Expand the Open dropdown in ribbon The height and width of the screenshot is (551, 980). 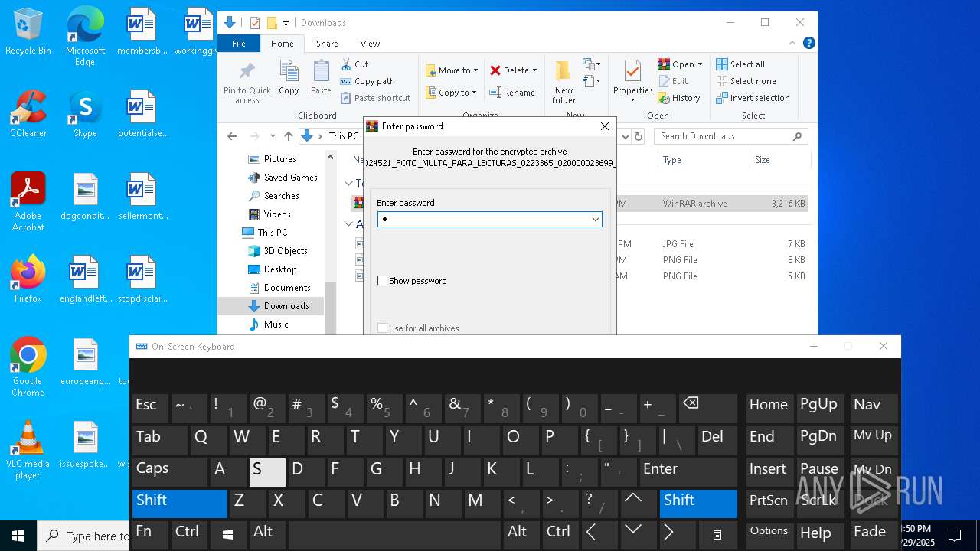coord(700,64)
